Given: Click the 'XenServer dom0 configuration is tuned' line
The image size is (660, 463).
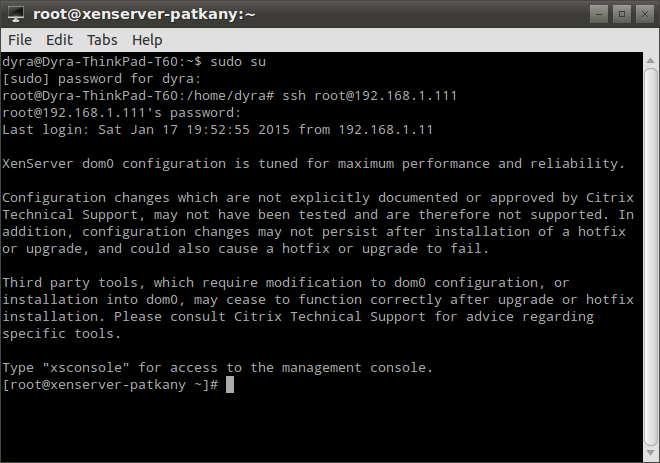Looking at the screenshot, I should [x=314, y=164].
